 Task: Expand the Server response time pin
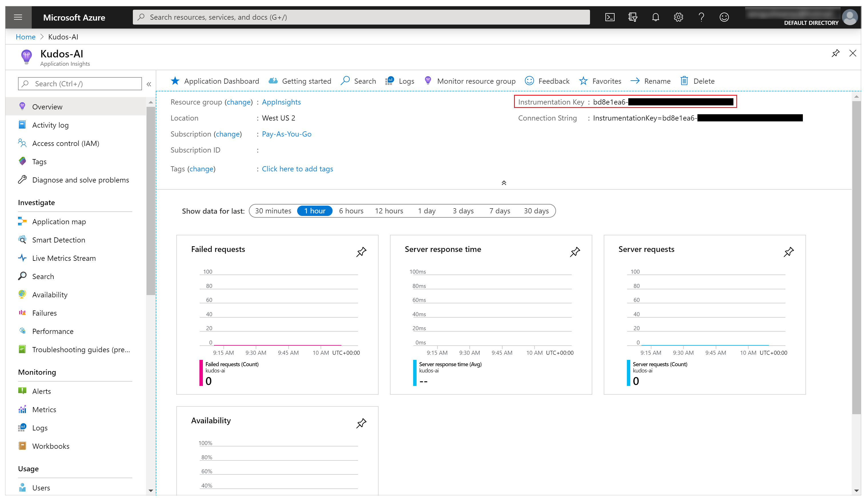[575, 252]
